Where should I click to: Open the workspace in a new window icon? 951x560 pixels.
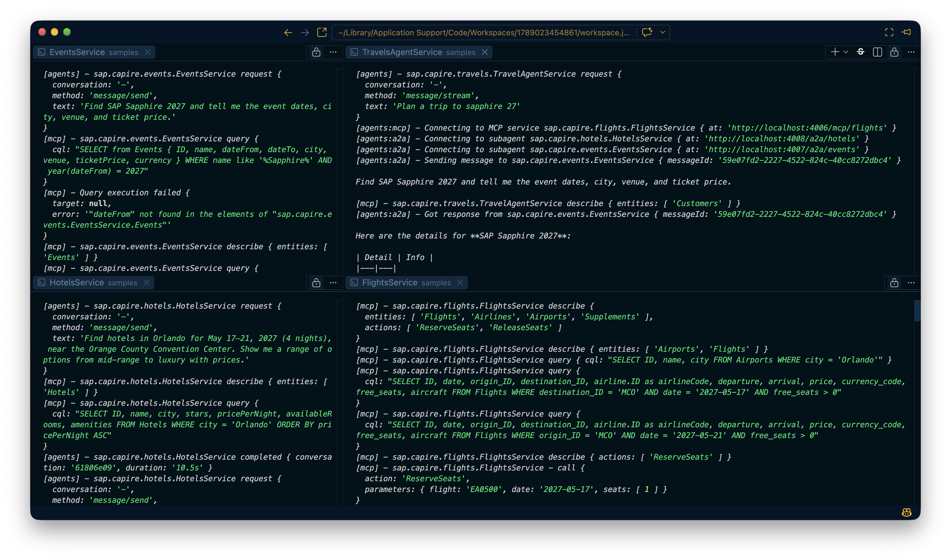coord(322,32)
